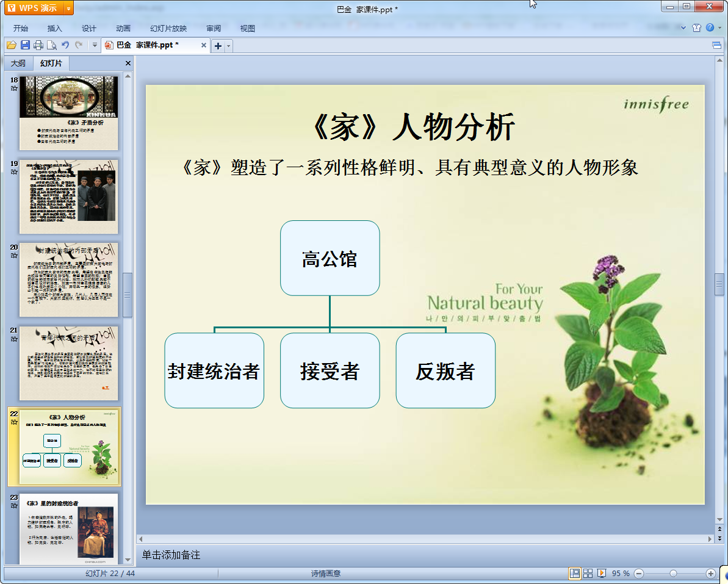Click the main vertical scrollbar handle
Image resolution: width=728 pixels, height=584 pixels.
pos(719,284)
